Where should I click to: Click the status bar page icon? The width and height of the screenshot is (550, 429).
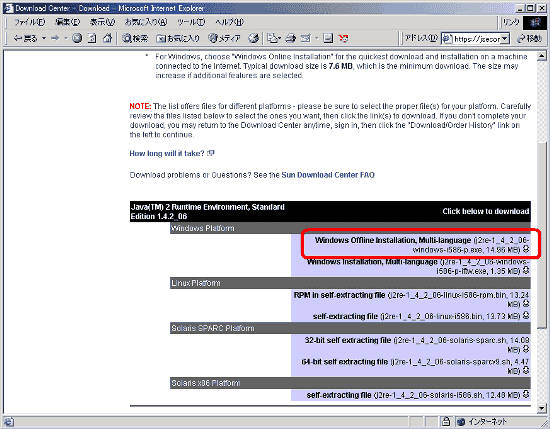8,422
